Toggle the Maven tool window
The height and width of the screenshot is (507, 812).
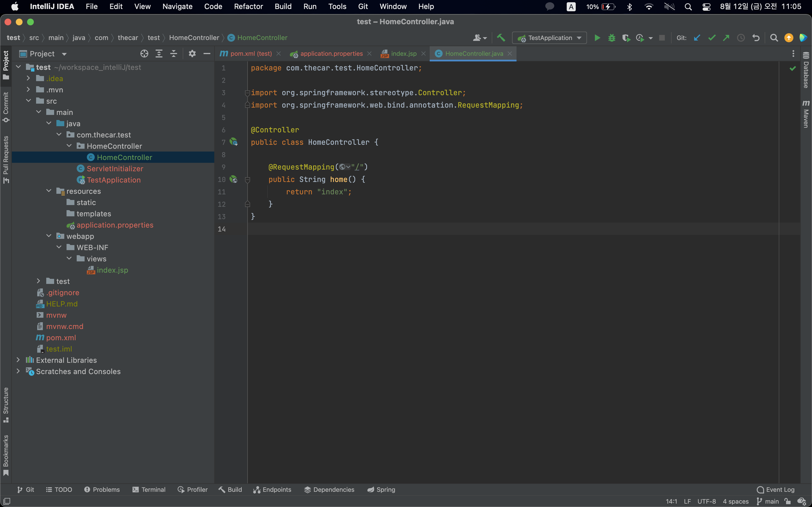[x=806, y=114]
